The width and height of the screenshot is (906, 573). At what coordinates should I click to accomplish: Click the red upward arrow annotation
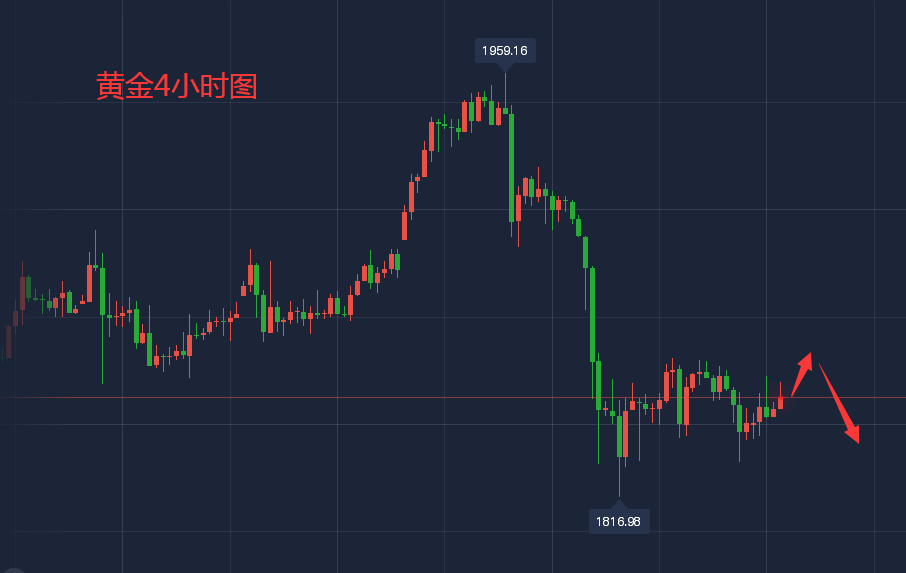pos(801,374)
